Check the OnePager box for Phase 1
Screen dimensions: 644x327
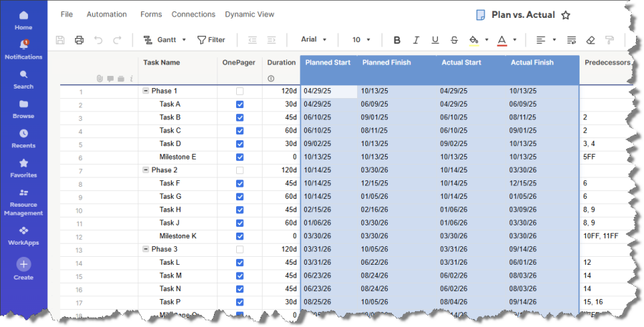click(240, 91)
